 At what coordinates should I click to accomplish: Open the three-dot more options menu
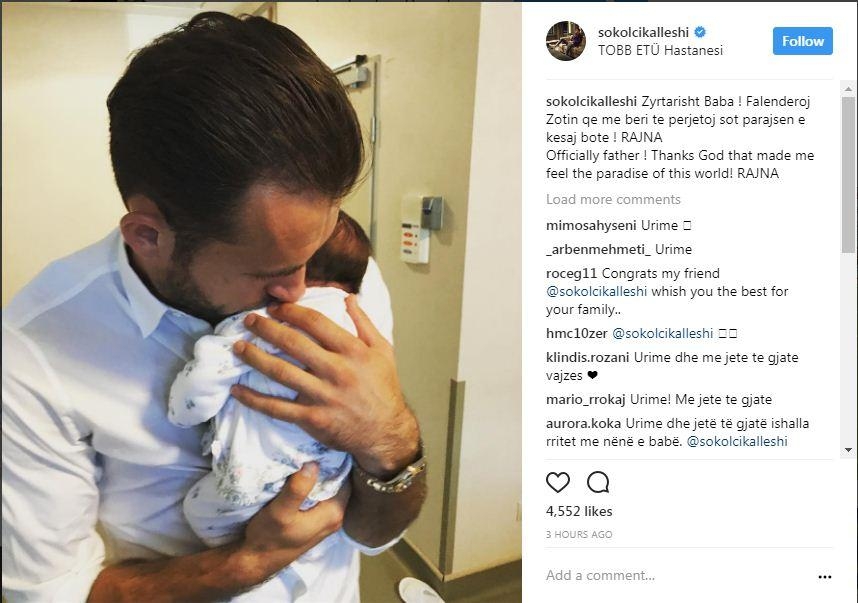point(824,576)
